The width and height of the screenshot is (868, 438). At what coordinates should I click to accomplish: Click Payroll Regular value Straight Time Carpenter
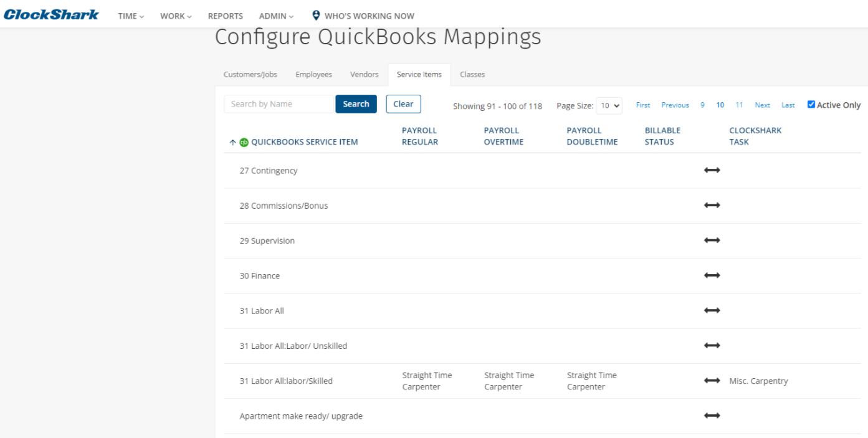[427, 381]
